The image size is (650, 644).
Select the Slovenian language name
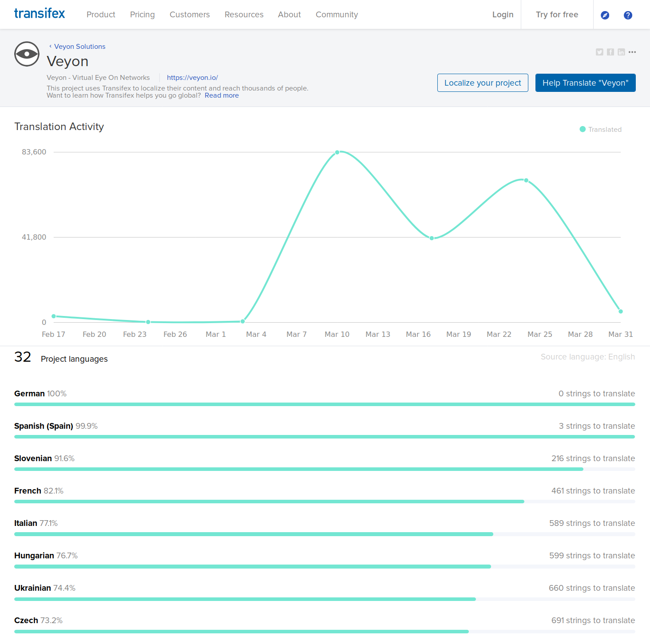[x=33, y=458]
